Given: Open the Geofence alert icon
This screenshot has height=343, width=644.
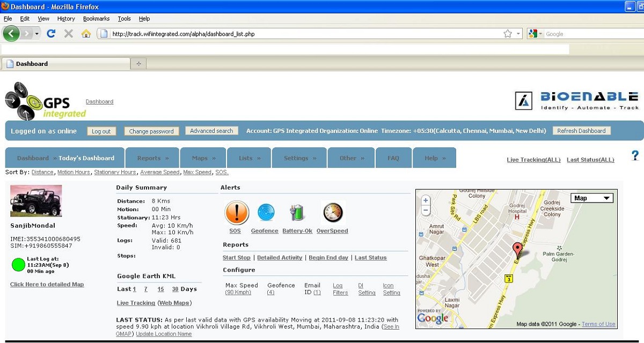Looking at the screenshot, I should click(265, 212).
